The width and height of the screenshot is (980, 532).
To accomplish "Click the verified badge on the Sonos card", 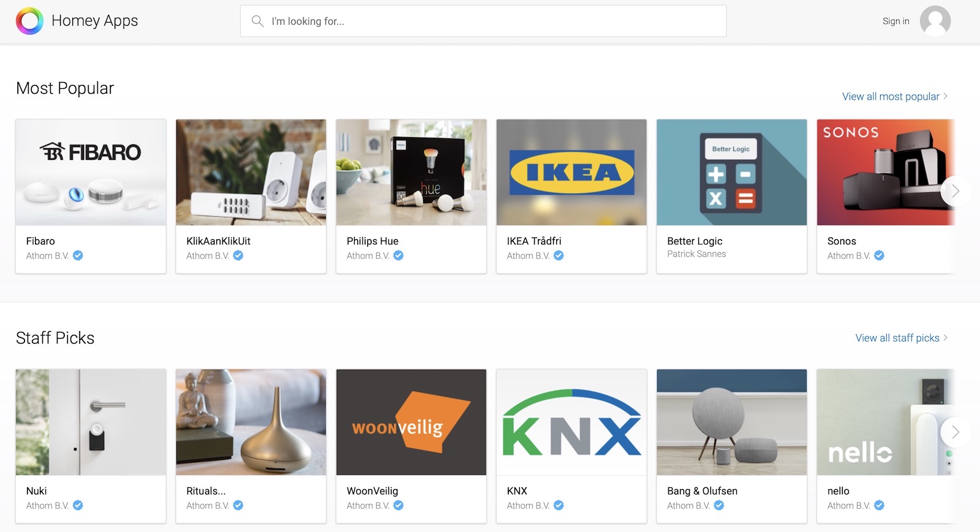I will point(879,256).
